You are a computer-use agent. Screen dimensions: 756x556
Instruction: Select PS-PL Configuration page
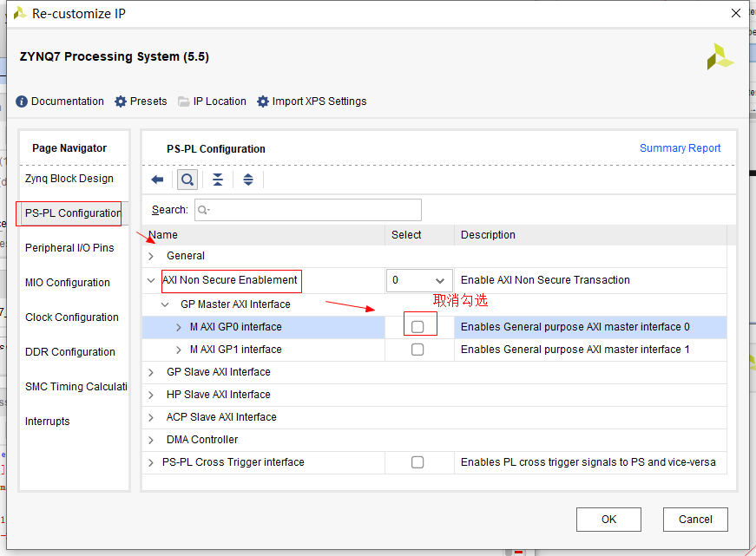[x=73, y=213]
